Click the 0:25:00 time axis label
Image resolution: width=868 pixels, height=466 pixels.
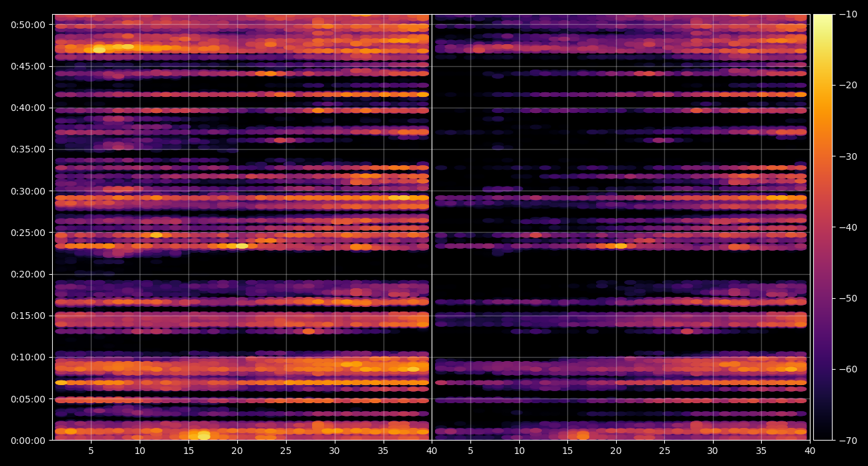27,233
